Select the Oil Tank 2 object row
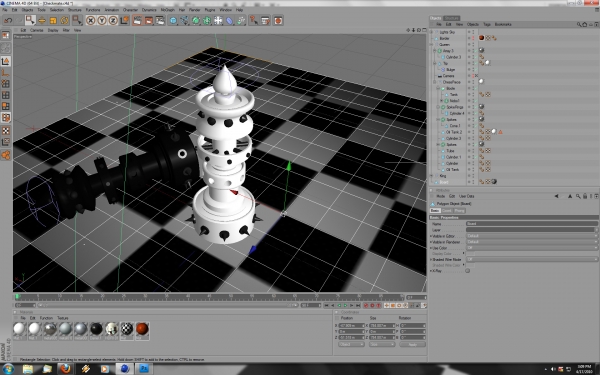 [x=453, y=132]
